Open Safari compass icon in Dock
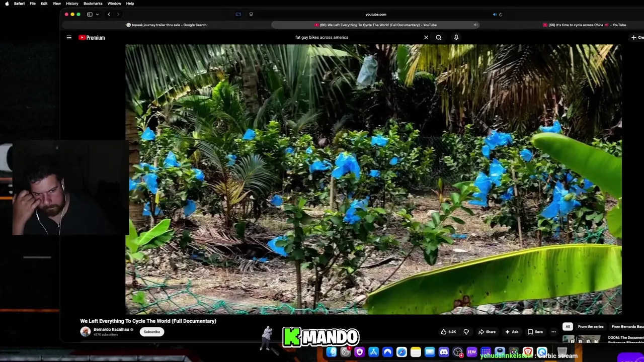The image size is (644, 362). 401,352
